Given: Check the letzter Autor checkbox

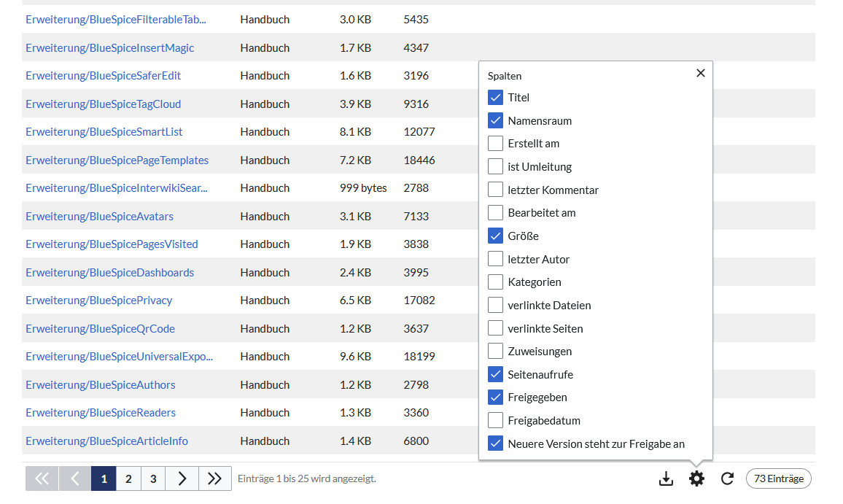Looking at the screenshot, I should pyautogui.click(x=496, y=259).
